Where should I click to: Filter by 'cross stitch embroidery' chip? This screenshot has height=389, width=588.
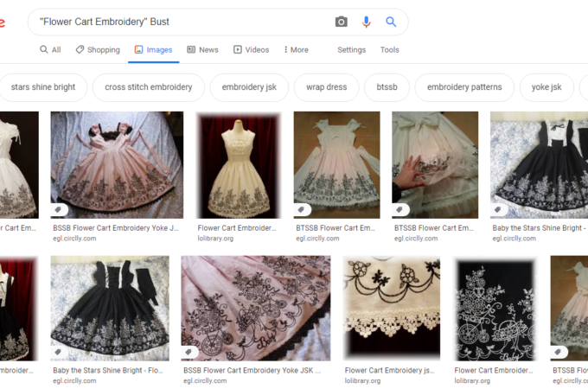pos(149,87)
